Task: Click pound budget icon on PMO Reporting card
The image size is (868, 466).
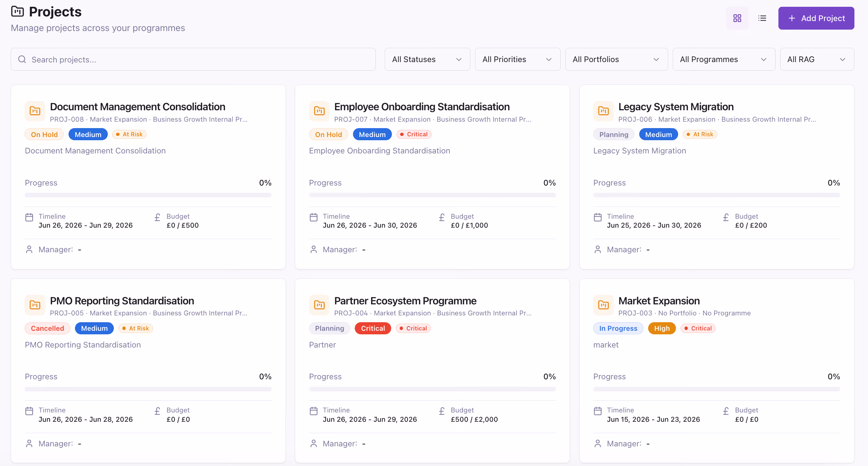Action: (x=157, y=411)
